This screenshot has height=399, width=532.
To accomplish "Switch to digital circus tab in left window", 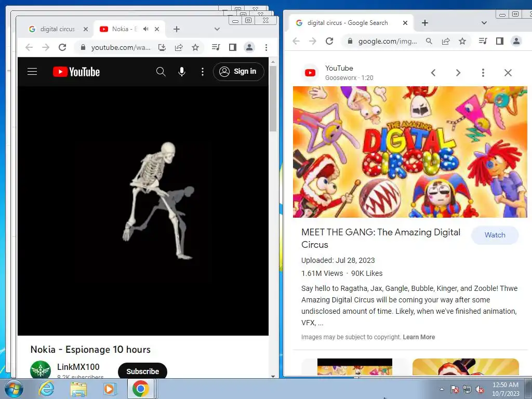I will (58, 29).
